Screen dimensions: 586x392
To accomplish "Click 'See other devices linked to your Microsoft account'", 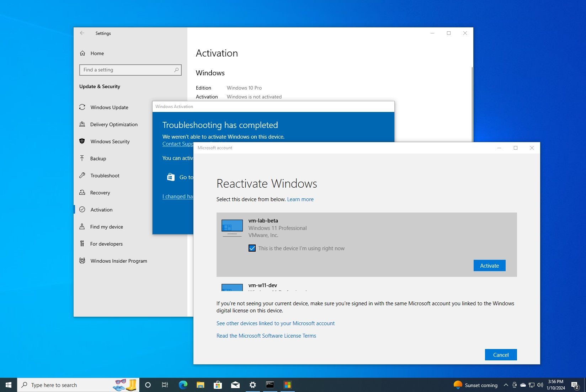I will pyautogui.click(x=275, y=323).
